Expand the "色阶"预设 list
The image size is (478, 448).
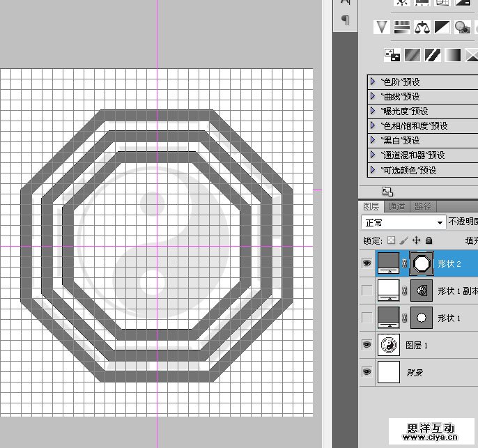coord(373,82)
